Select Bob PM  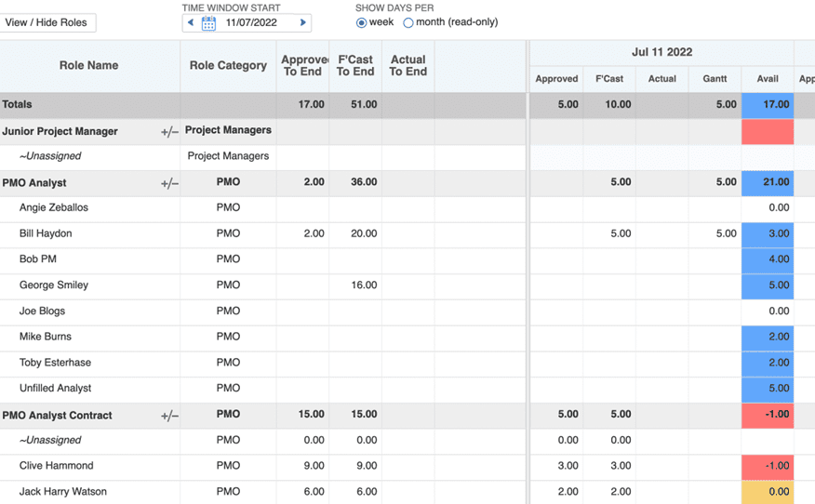tap(38, 259)
